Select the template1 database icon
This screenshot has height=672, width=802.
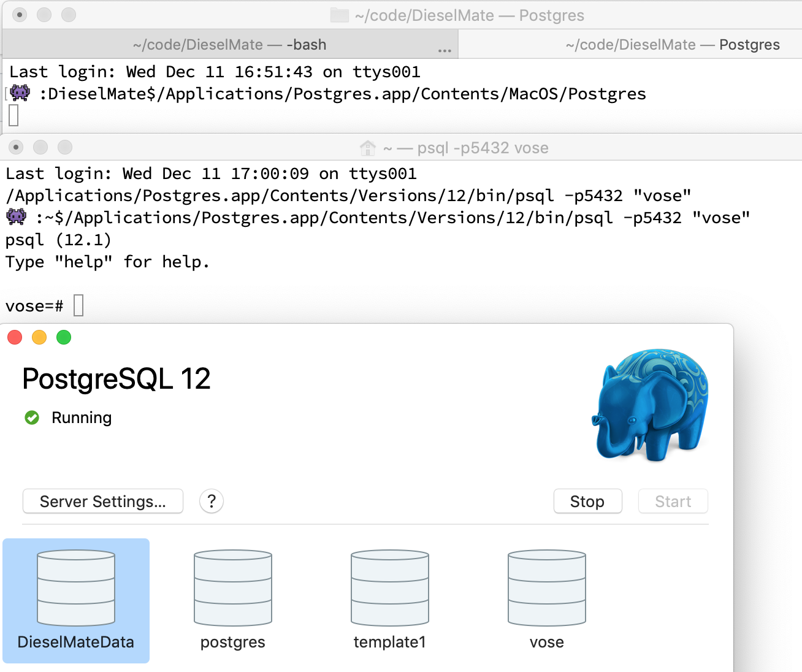(390, 588)
